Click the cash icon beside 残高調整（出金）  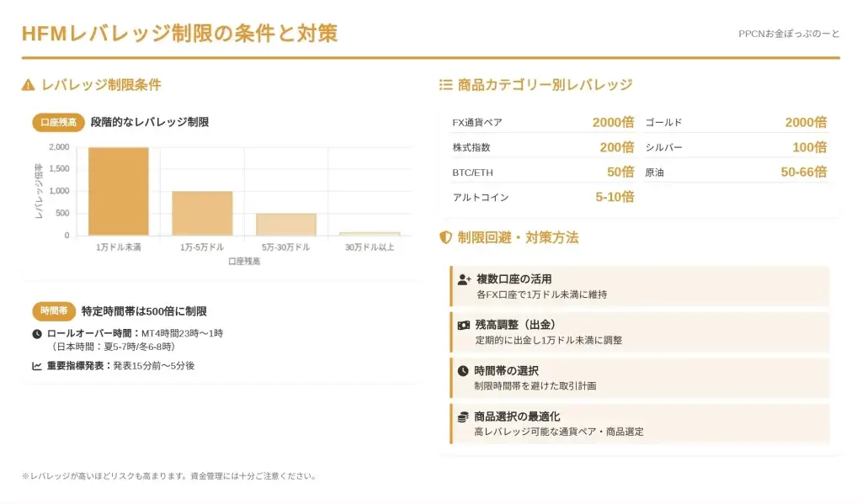464,325
